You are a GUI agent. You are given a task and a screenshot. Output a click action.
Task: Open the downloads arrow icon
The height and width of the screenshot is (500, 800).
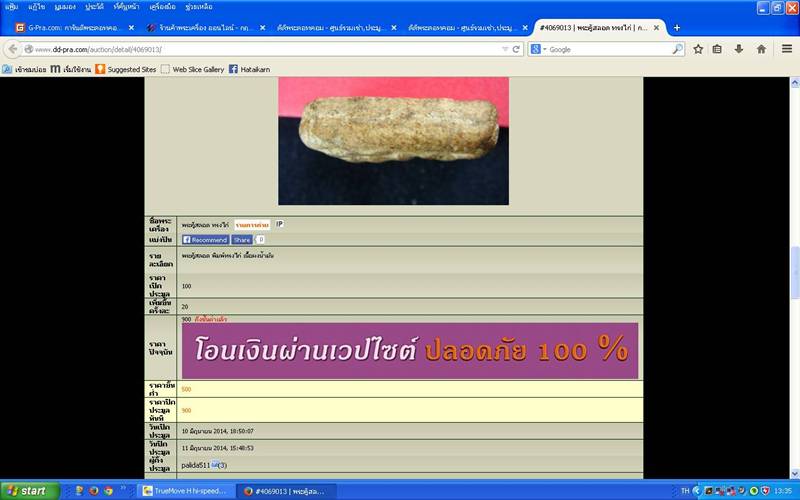click(x=738, y=49)
